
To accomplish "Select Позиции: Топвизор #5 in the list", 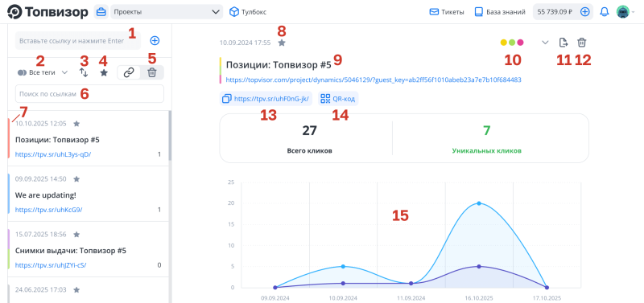I will coord(57,140).
